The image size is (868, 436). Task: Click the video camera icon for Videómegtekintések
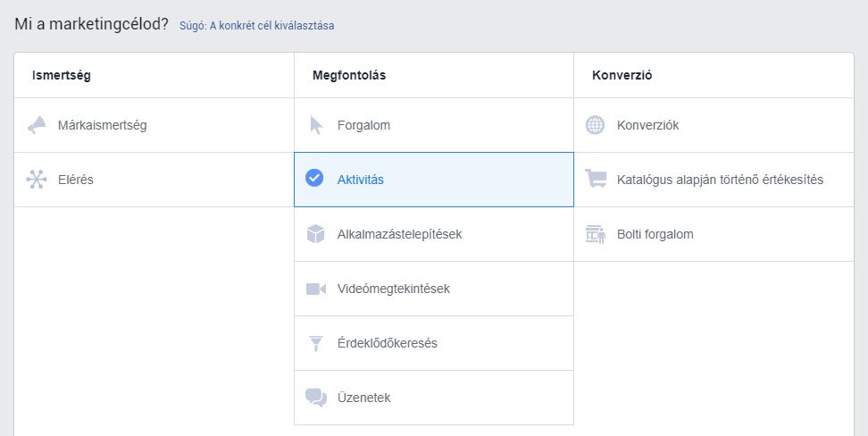(x=316, y=289)
